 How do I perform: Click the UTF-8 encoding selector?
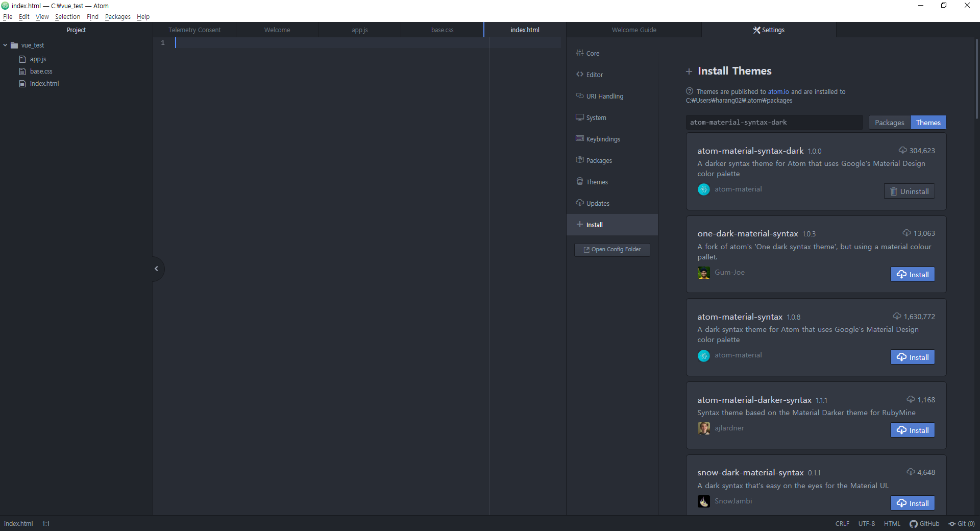(x=866, y=524)
